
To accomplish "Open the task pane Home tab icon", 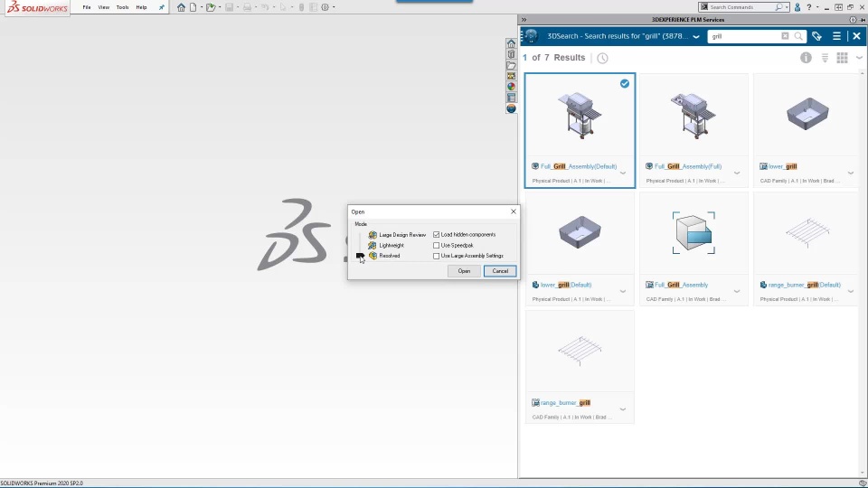I will (x=511, y=43).
